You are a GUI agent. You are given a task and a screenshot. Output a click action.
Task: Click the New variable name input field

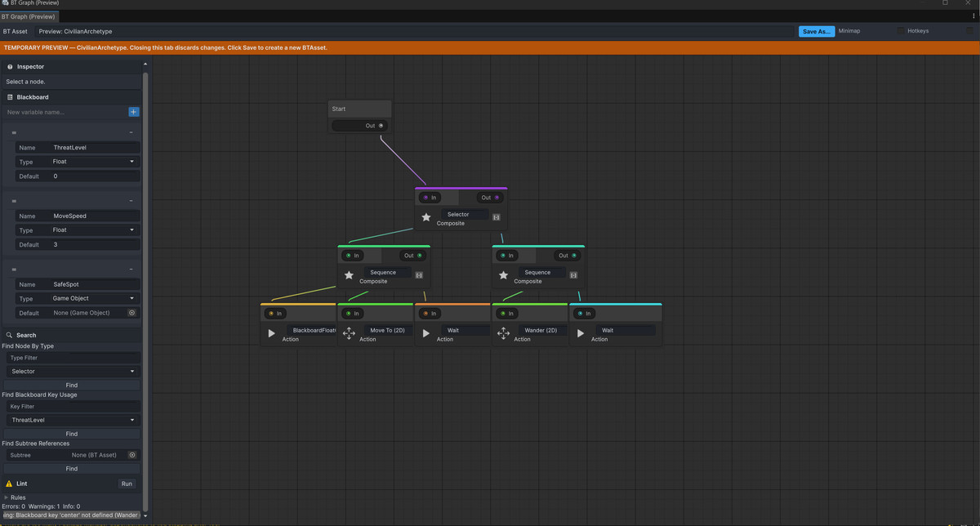65,112
